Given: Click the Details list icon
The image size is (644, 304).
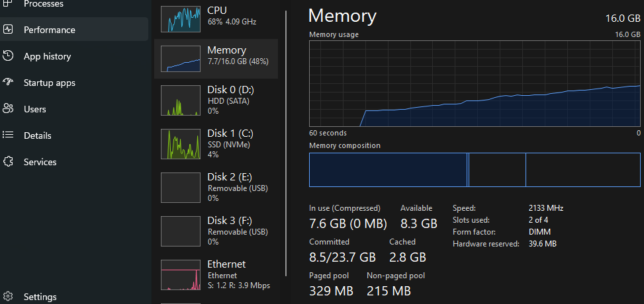Looking at the screenshot, I should 8,135.
